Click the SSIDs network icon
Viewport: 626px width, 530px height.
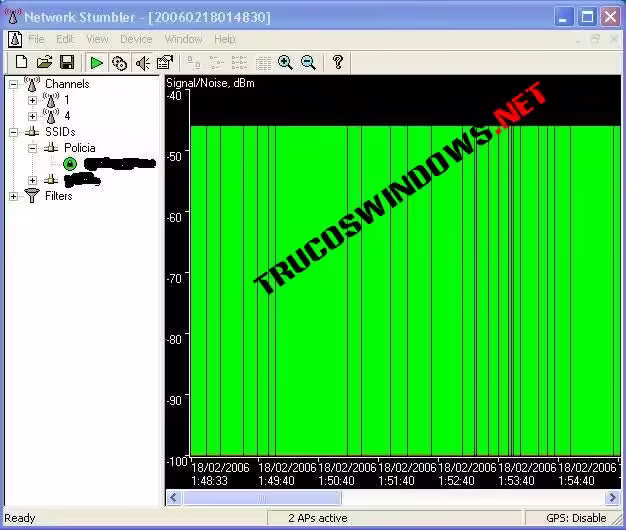(32, 131)
